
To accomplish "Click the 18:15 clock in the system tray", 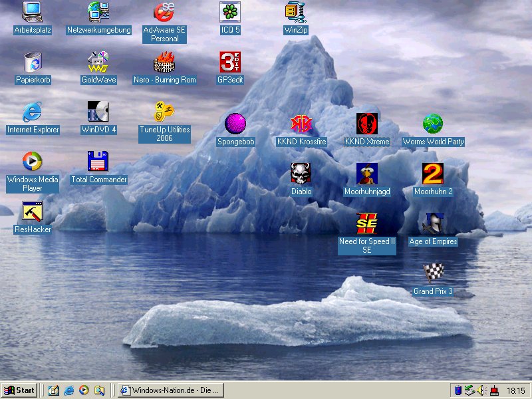I will 515,390.
